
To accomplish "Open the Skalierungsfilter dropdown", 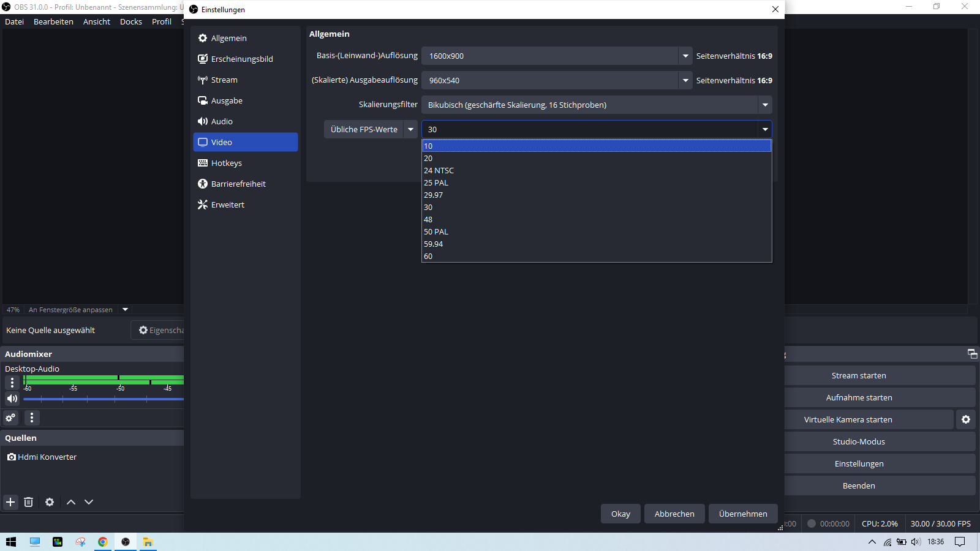I will tap(597, 105).
